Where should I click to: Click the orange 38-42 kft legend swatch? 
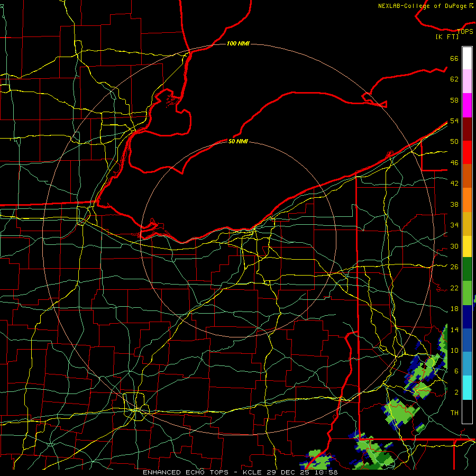467,200
